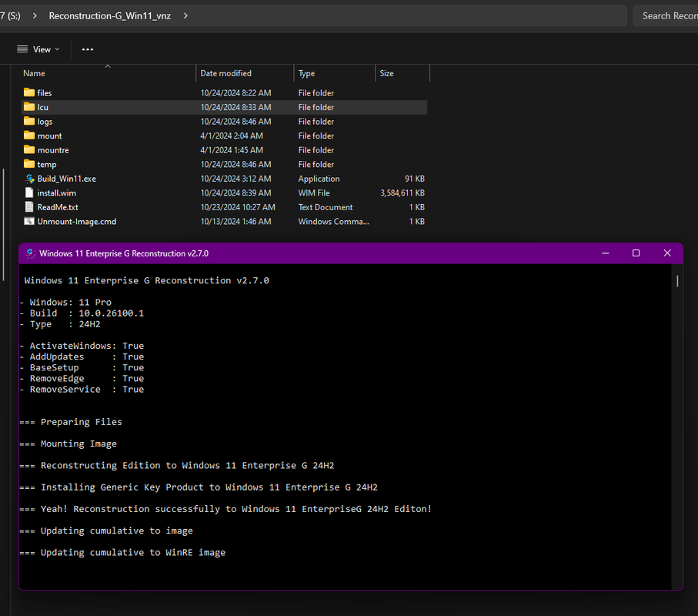Select the ReadMe.txt file name
The height and width of the screenshot is (616, 698).
tap(58, 207)
